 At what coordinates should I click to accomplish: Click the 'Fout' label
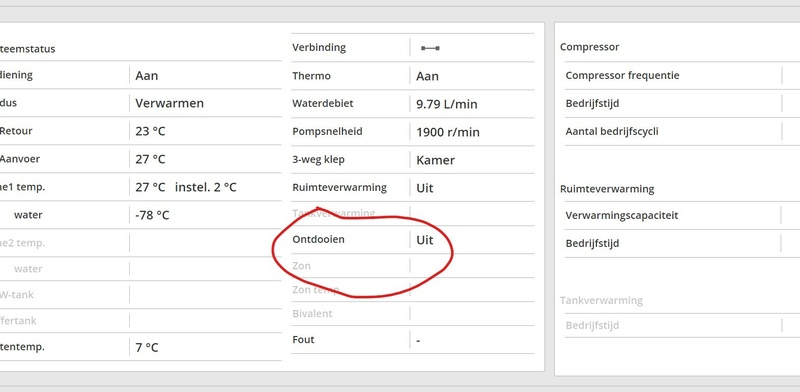pyautogui.click(x=303, y=339)
